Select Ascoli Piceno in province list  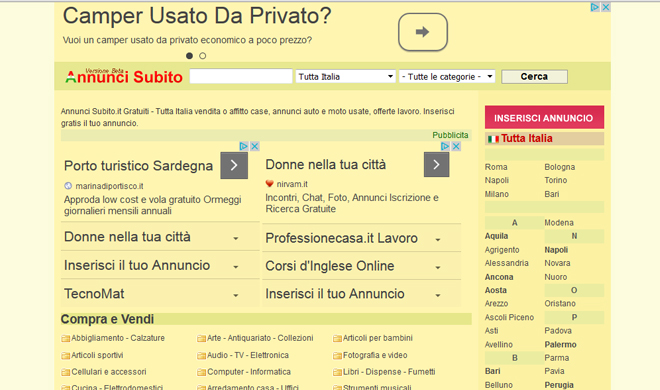coord(509,317)
